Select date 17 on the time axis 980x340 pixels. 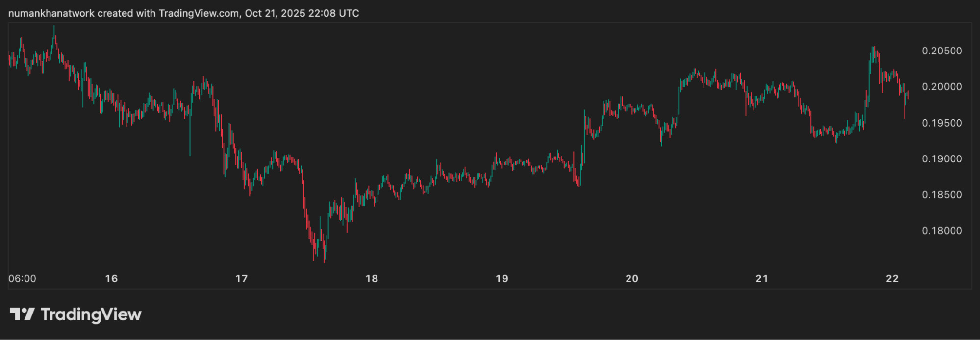[241, 279]
